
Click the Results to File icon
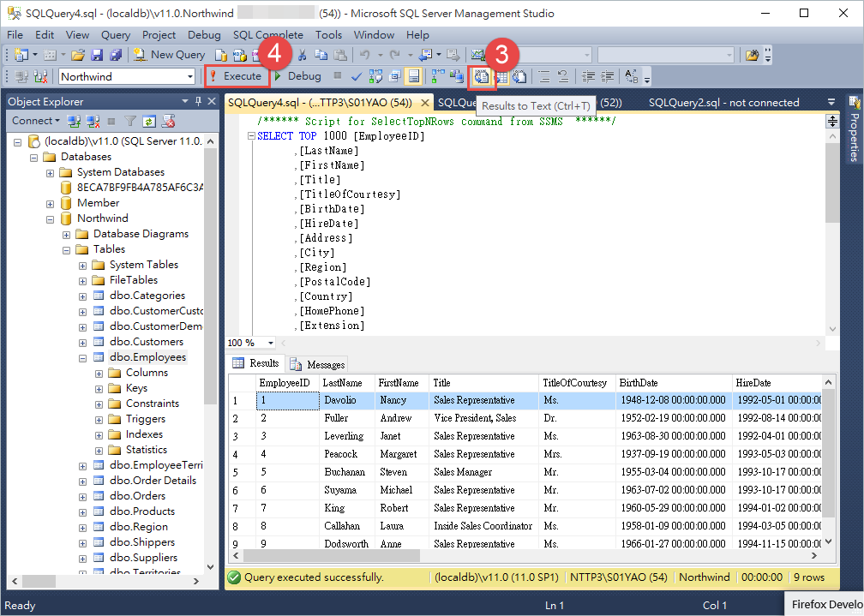[520, 76]
